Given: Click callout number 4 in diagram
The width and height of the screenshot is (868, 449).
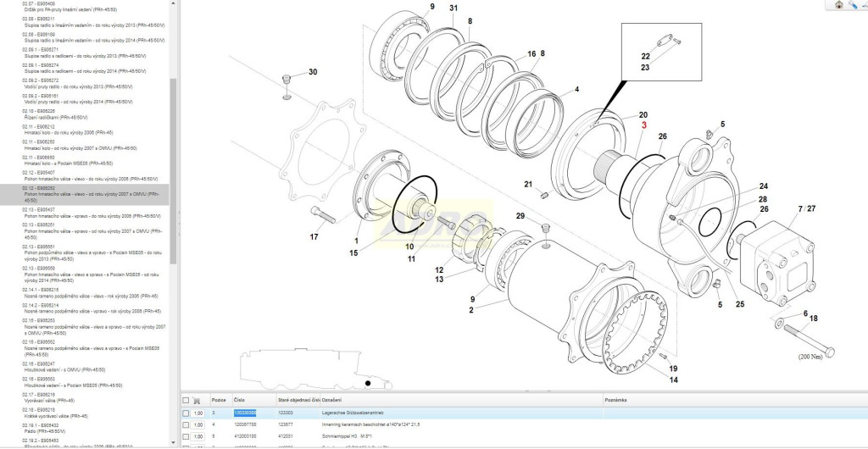Looking at the screenshot, I should tap(576, 88).
